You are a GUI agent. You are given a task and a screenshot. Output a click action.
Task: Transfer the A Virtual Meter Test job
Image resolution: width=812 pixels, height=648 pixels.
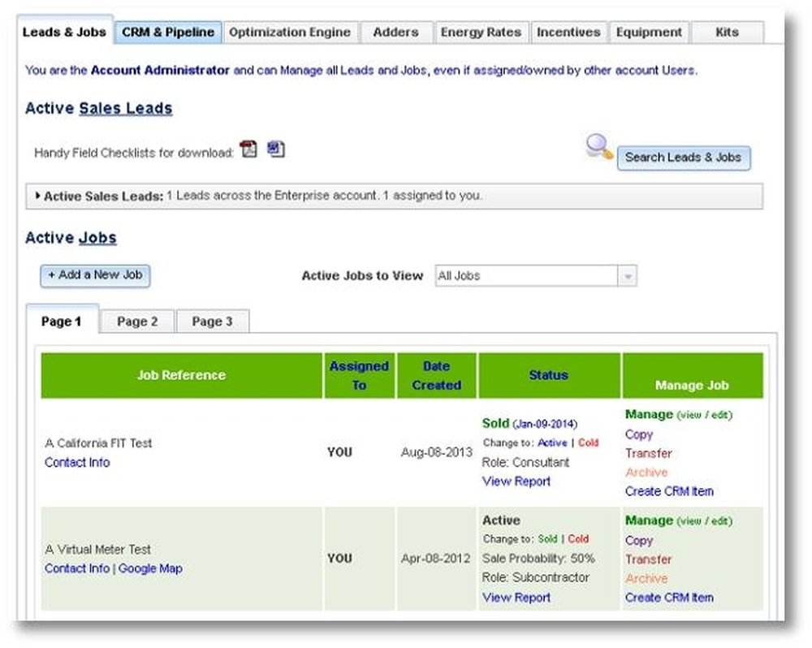(x=648, y=559)
